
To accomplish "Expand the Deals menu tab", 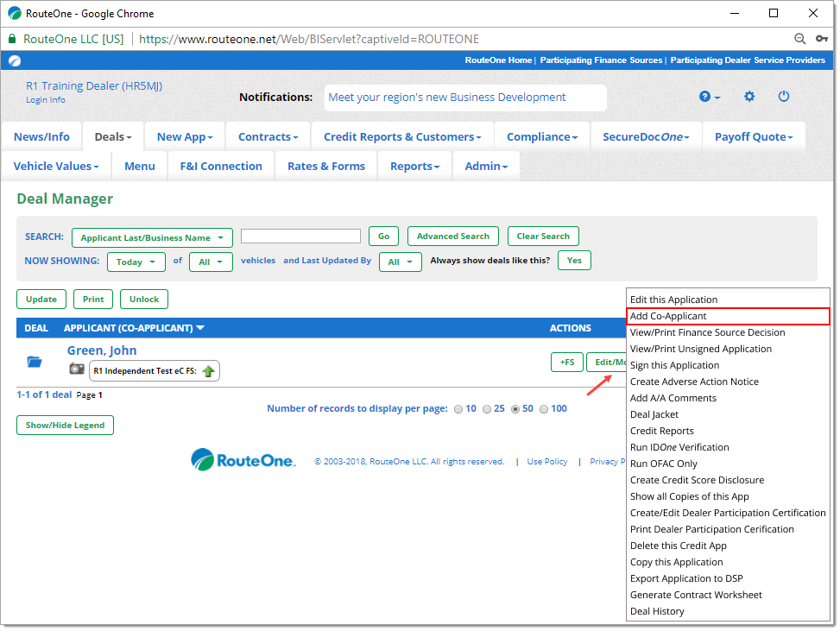I will click(112, 136).
